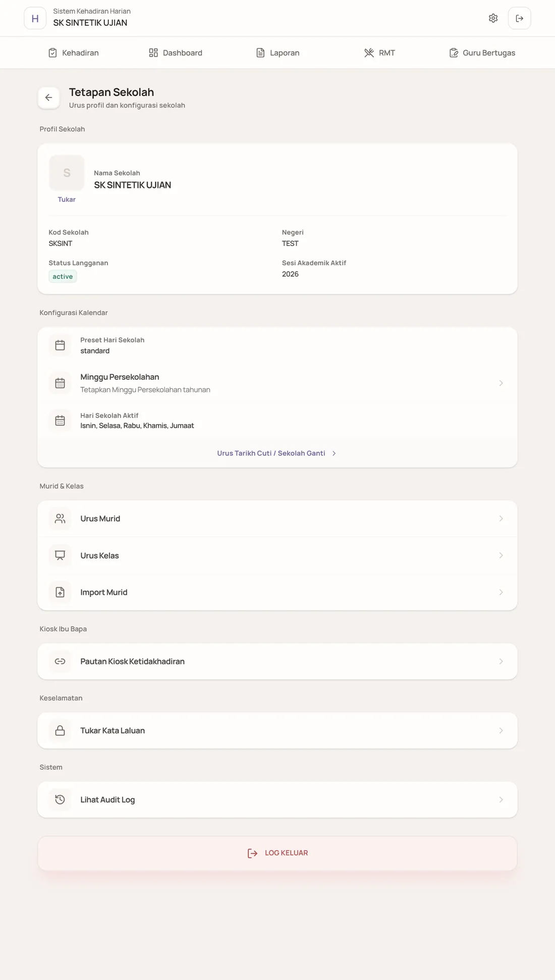Click the link icon for Pautan Kiosk

point(60,661)
